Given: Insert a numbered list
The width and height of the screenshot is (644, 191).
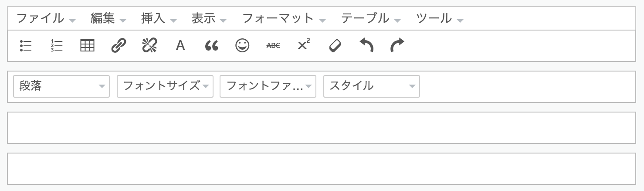Looking at the screenshot, I should pos(57,45).
